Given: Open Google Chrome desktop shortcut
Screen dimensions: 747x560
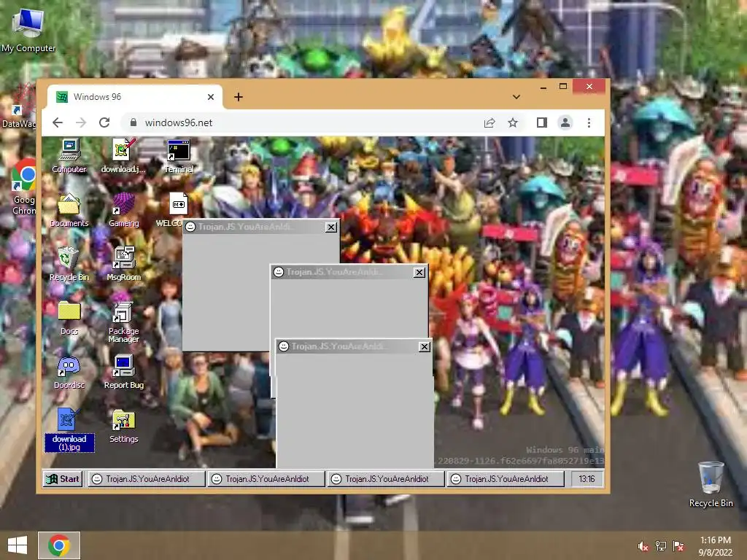Looking at the screenshot, I should (24, 187).
